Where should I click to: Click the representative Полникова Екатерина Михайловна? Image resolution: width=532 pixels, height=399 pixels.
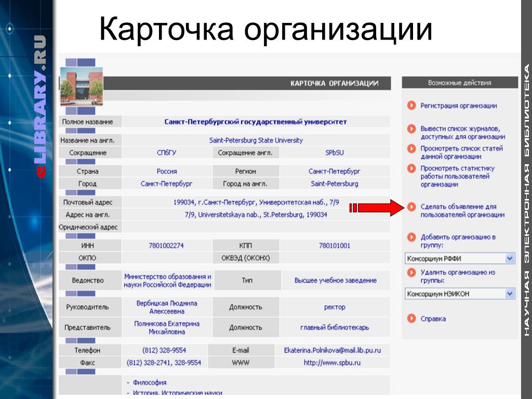[x=167, y=327]
